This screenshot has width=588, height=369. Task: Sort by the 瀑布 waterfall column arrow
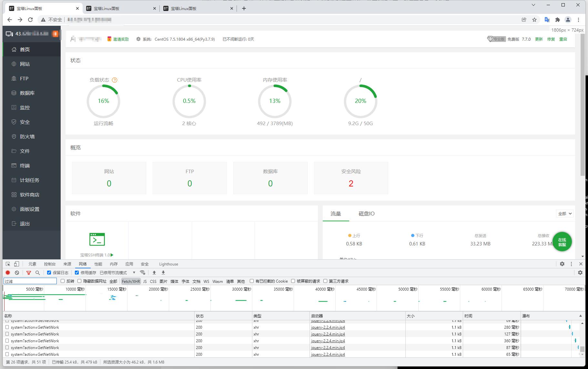580,316
